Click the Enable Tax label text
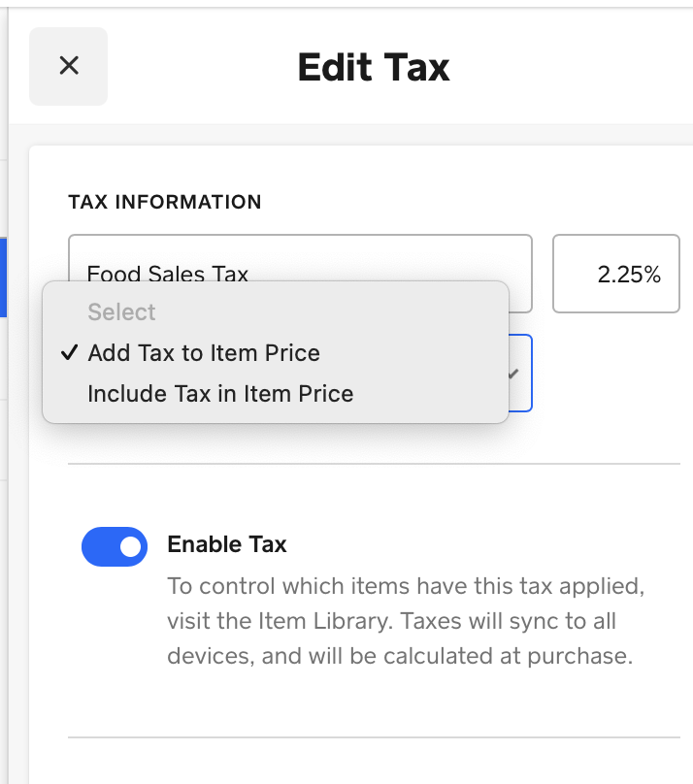The image size is (693, 784). point(227,544)
